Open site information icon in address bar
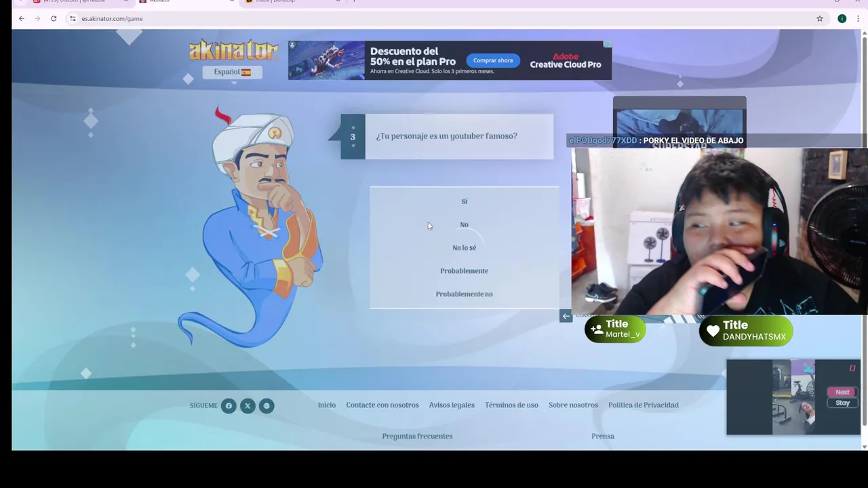The height and width of the screenshot is (488, 868). (x=73, y=18)
